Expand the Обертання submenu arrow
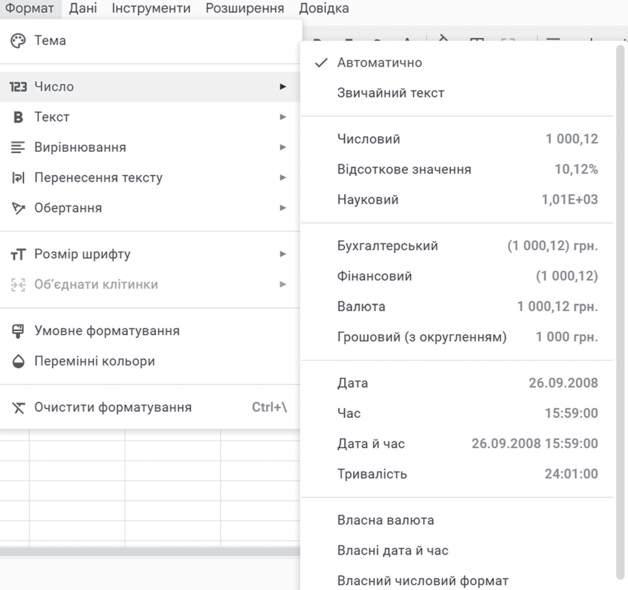Viewport: 628px width, 590px height. (x=283, y=208)
